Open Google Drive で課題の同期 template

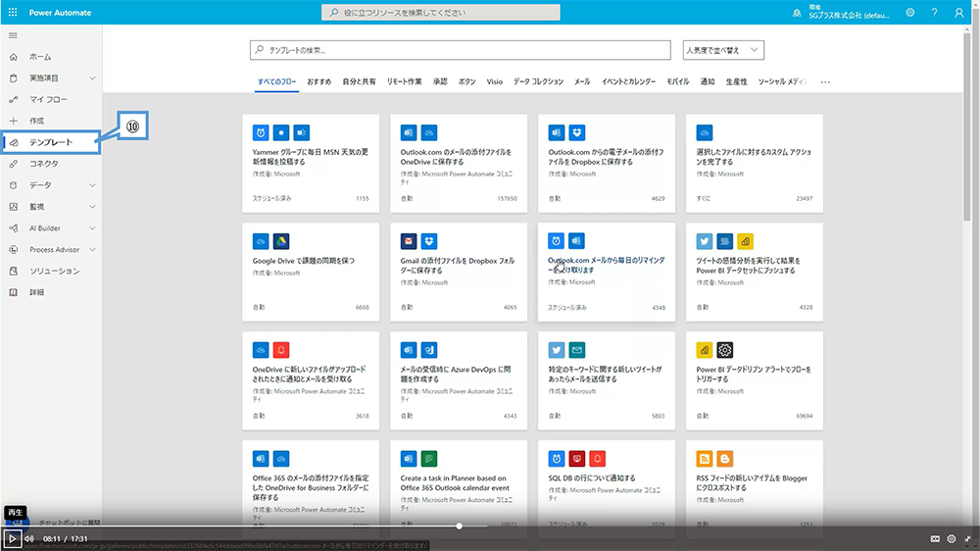311,272
